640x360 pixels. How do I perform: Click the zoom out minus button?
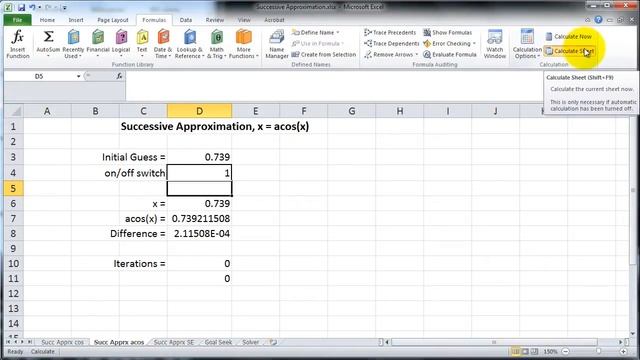pyautogui.click(x=566, y=351)
